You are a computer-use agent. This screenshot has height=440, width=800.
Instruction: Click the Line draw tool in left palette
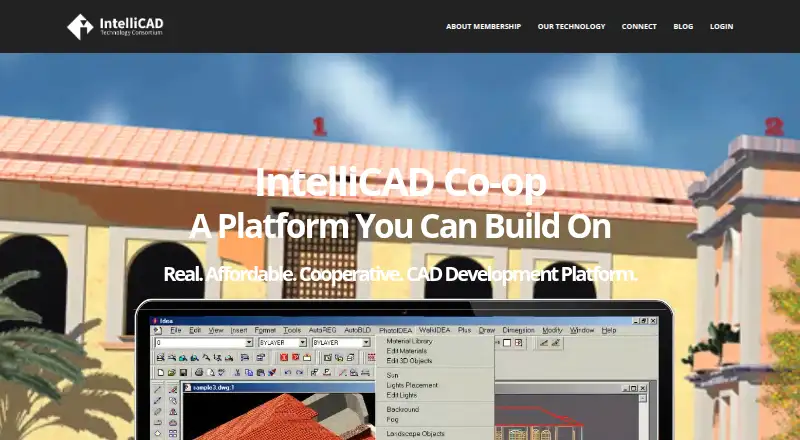coord(158,389)
